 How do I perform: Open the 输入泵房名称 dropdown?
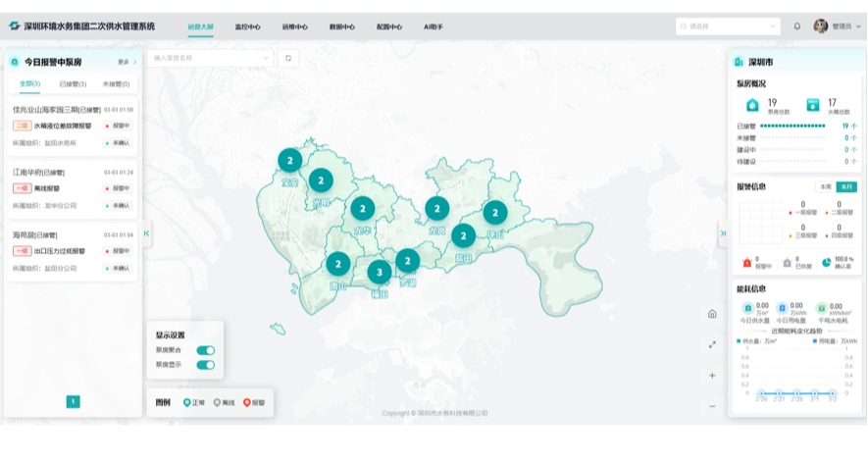[210, 58]
